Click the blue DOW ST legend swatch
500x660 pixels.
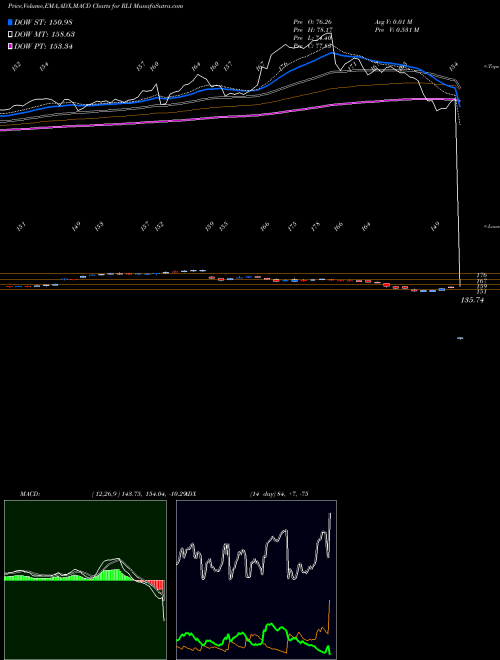11,22
